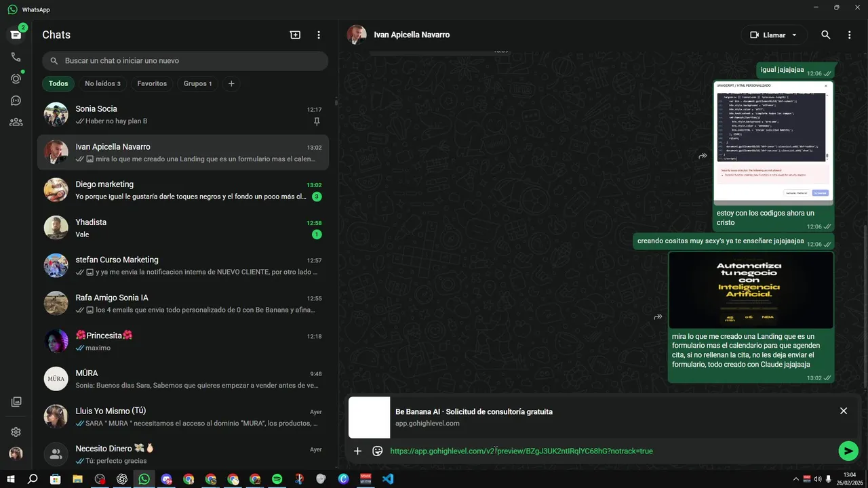868x488 pixels.
Task: Click the pin icon on Sonia Socia chat
Action: [317, 122]
